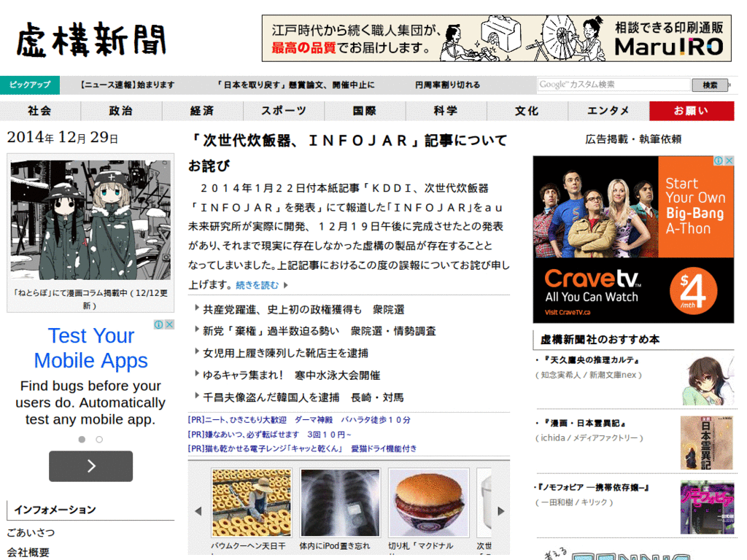Open 円周率割り切れる pickup link
Image resolution: width=747 pixels, height=560 pixels.
[447, 85]
